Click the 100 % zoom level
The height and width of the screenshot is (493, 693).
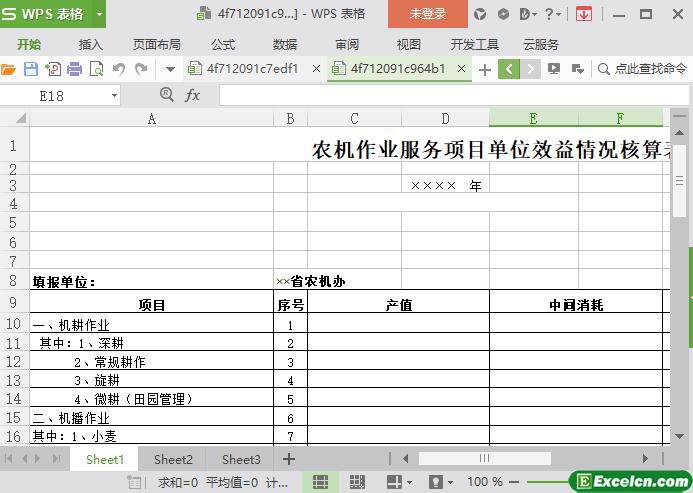(x=485, y=482)
